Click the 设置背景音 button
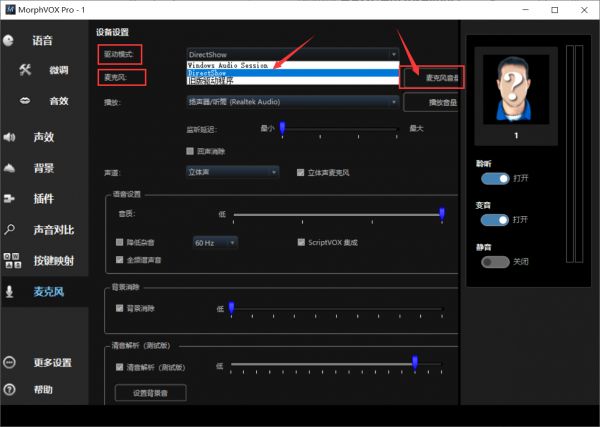 [x=150, y=393]
